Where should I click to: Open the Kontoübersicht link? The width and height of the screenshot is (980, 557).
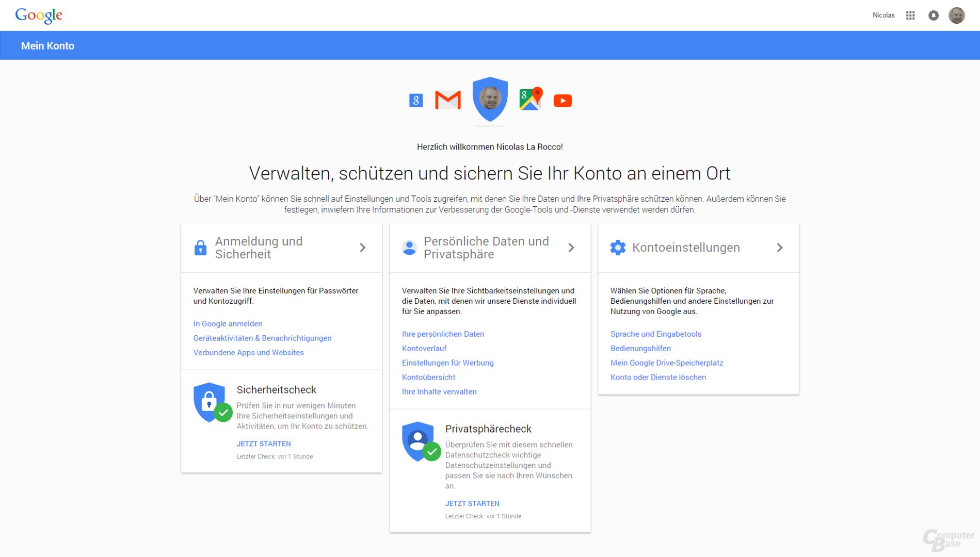click(x=428, y=378)
